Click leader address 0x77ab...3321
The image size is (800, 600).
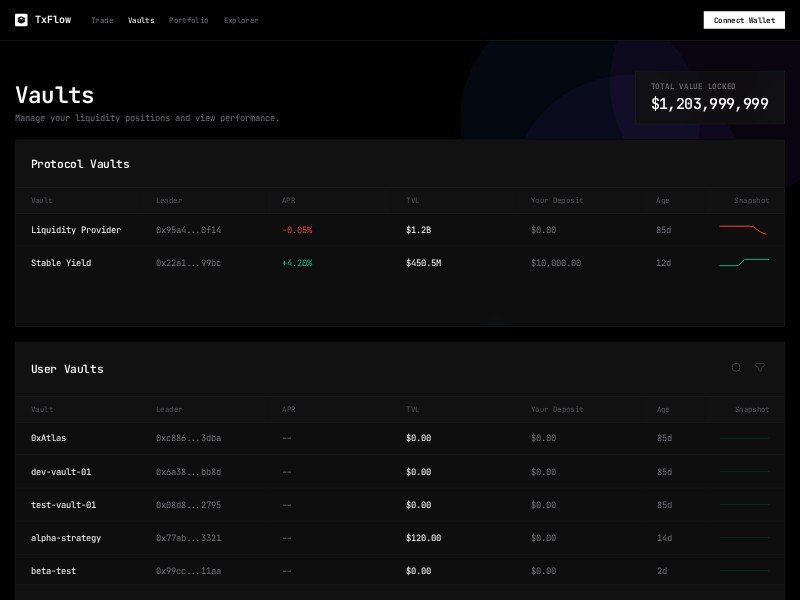[x=190, y=538]
